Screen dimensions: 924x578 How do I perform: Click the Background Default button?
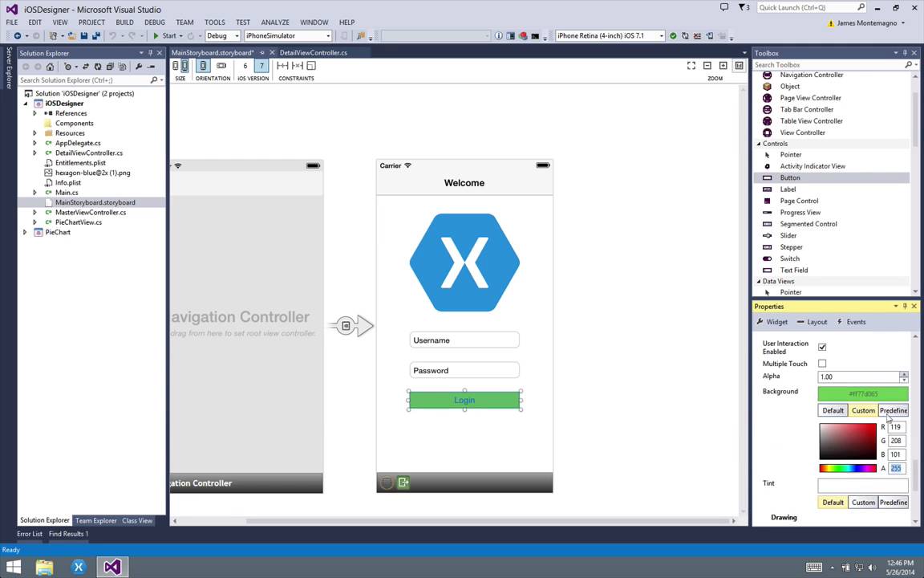(833, 410)
